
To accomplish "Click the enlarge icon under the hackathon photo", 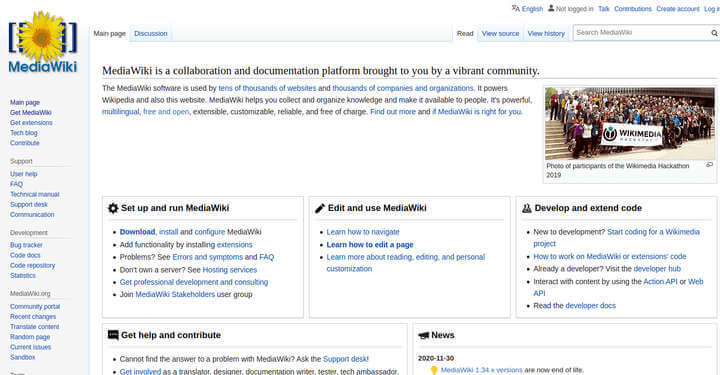I will (x=709, y=165).
